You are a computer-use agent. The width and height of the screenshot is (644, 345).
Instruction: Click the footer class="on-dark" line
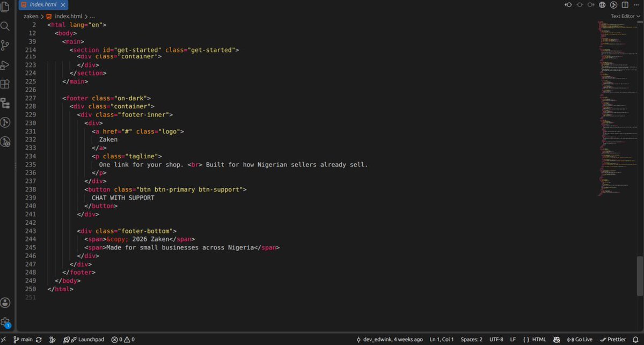[107, 98]
